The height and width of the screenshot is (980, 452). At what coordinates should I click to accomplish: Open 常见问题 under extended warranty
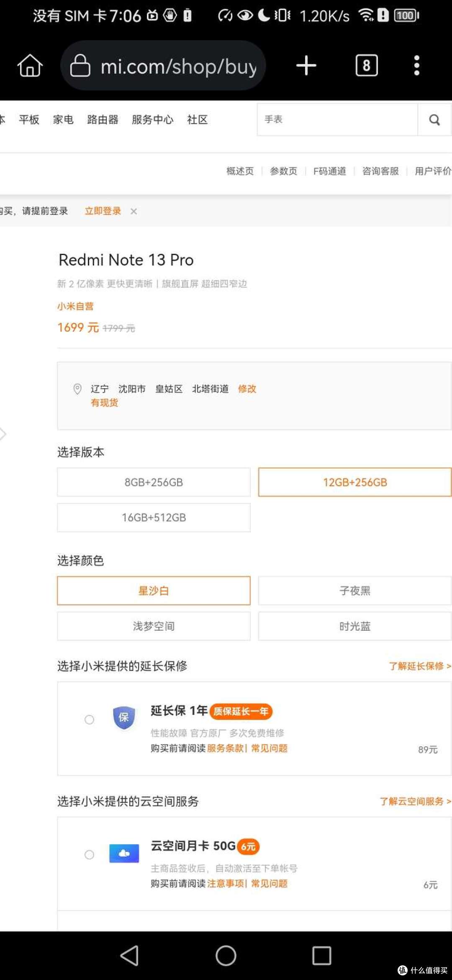[269, 748]
